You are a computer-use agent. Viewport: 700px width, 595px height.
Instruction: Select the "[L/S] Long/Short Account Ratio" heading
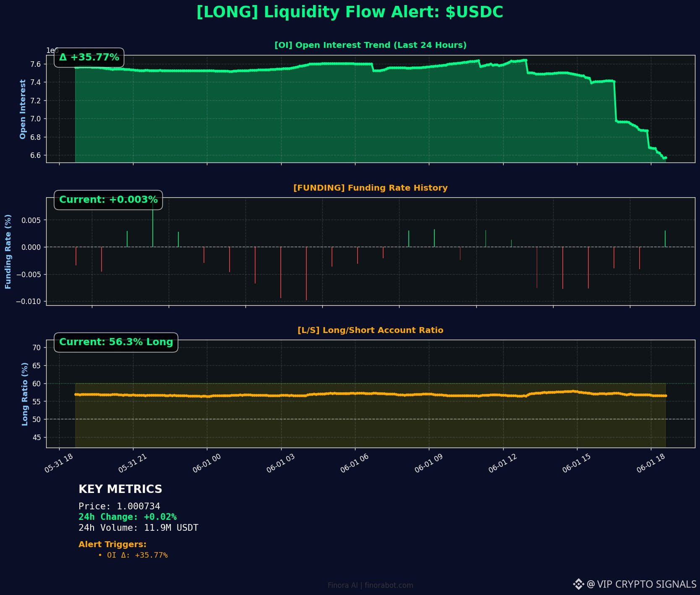coord(370,330)
